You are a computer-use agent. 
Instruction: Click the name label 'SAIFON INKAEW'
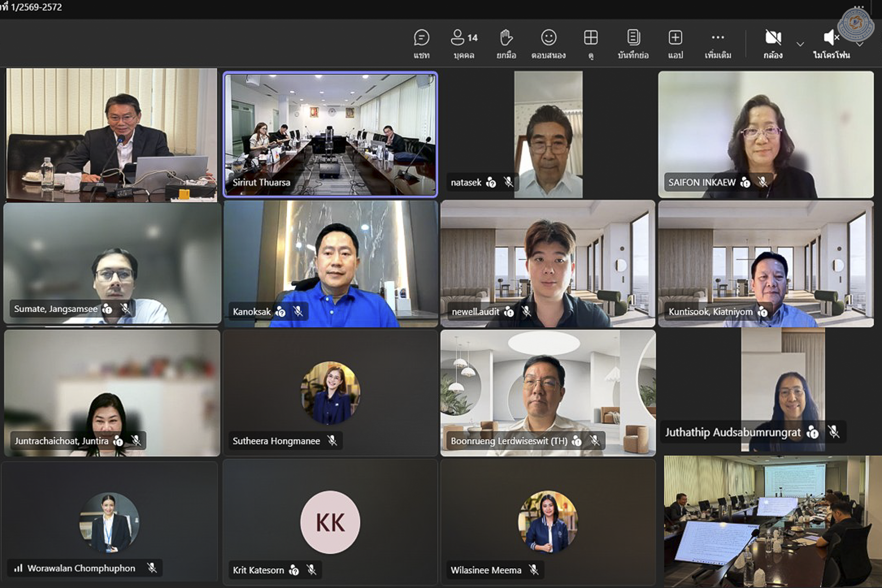tap(702, 182)
